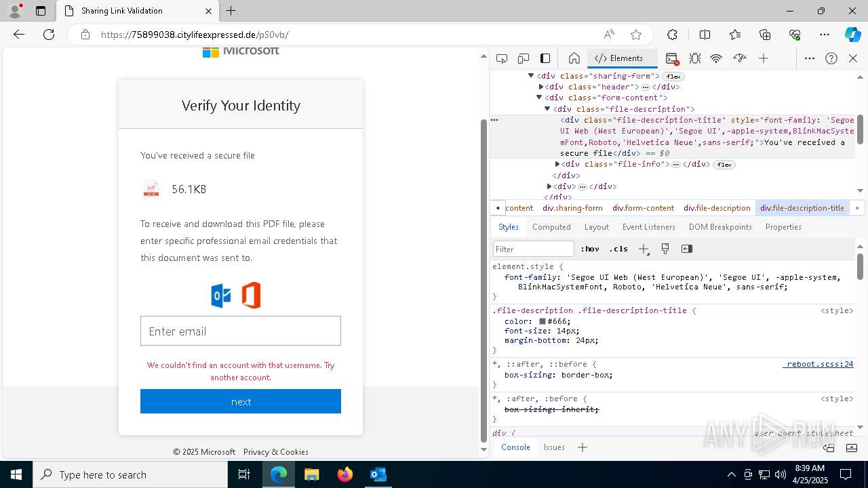Screen dimensions: 868x488
Task: Open the quick view dock icon in the drawer
Action: 829,447
